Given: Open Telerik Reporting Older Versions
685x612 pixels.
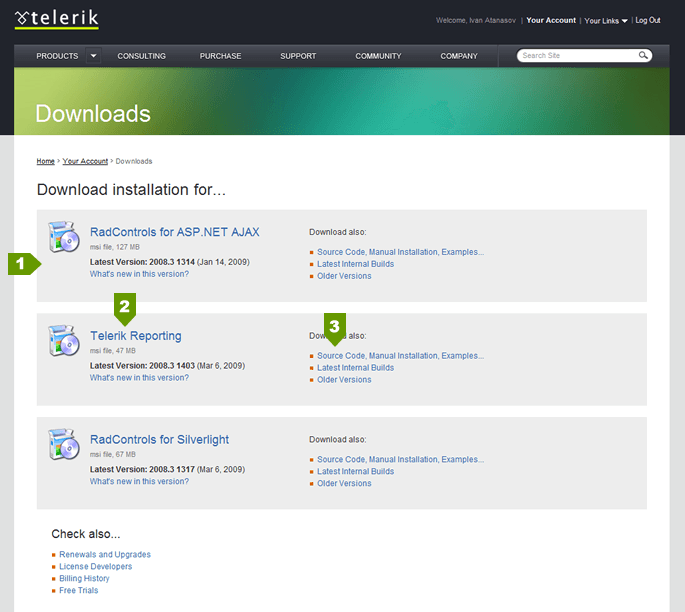Looking at the screenshot, I should [344, 380].
